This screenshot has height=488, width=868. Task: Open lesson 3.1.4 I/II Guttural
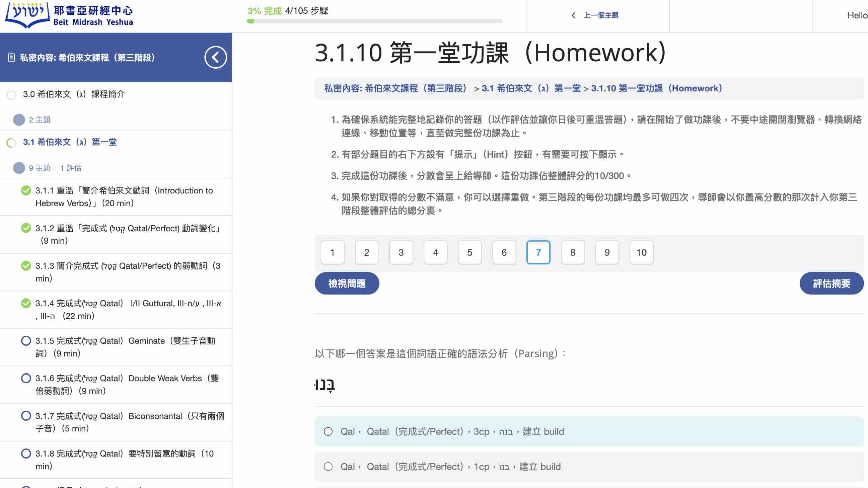(128, 310)
